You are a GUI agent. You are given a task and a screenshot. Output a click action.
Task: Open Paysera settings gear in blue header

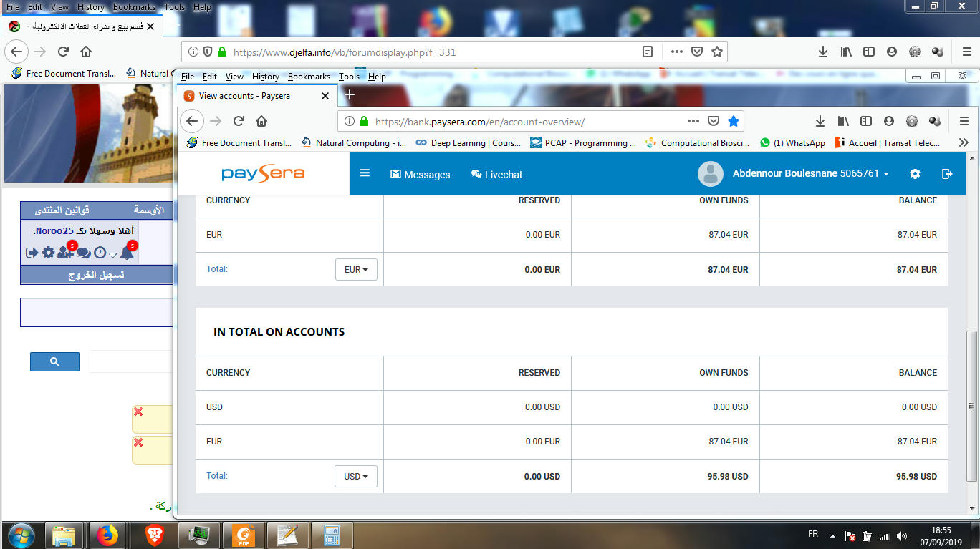click(x=915, y=174)
